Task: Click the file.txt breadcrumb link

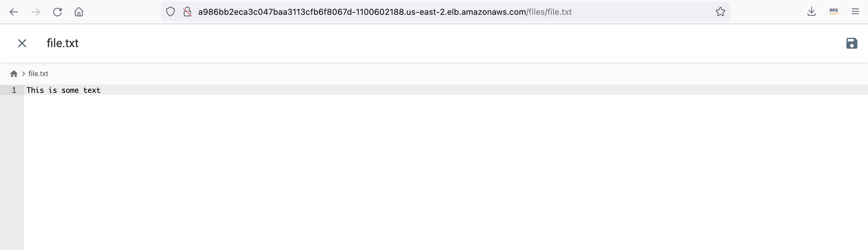Action: point(38,73)
